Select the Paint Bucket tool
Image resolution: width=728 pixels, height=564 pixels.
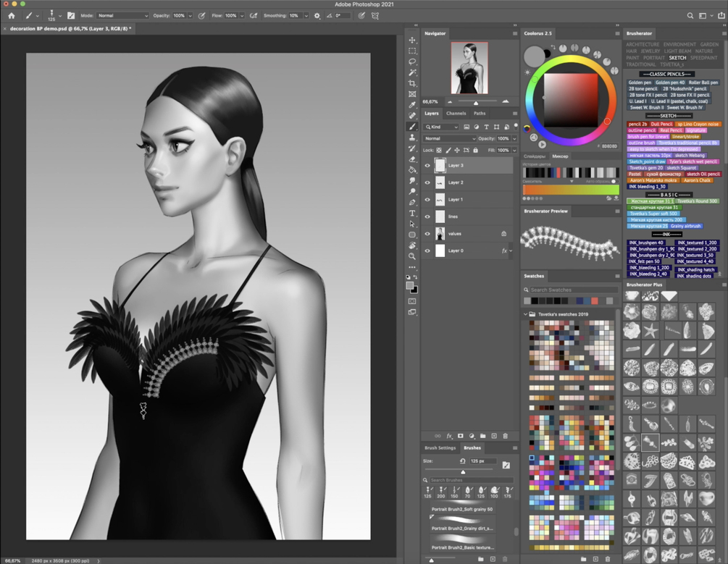point(412,170)
